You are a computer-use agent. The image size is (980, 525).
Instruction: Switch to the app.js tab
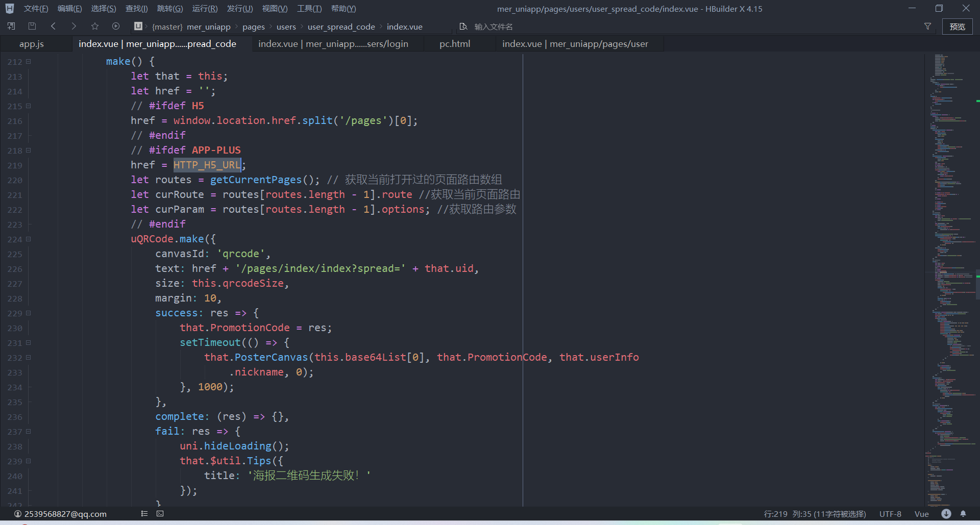(32, 44)
